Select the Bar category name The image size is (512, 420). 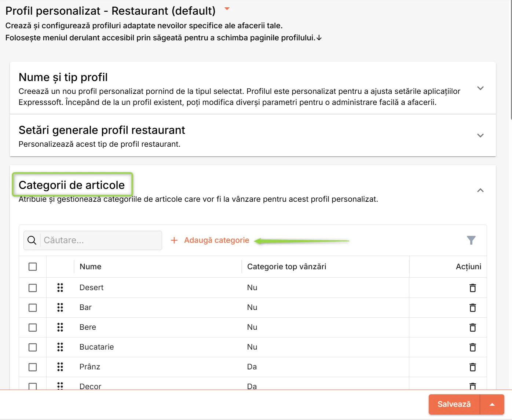pyautogui.click(x=85, y=307)
